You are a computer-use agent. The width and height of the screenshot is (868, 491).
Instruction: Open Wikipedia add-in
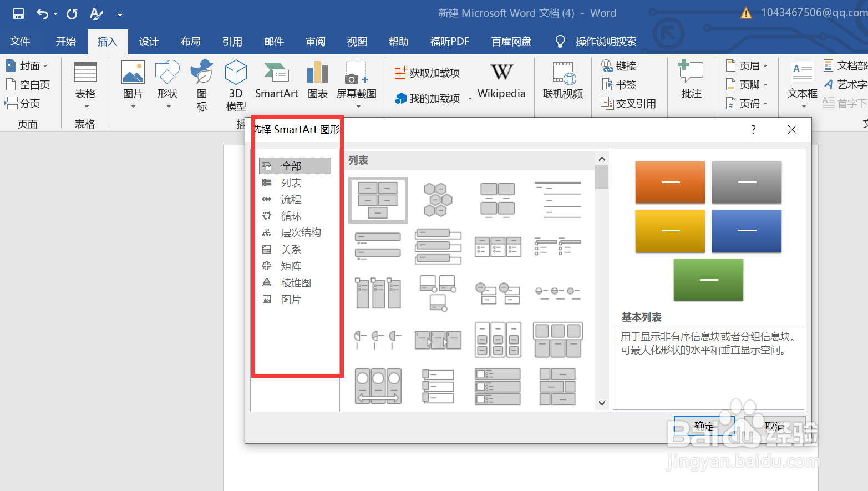[x=501, y=81]
